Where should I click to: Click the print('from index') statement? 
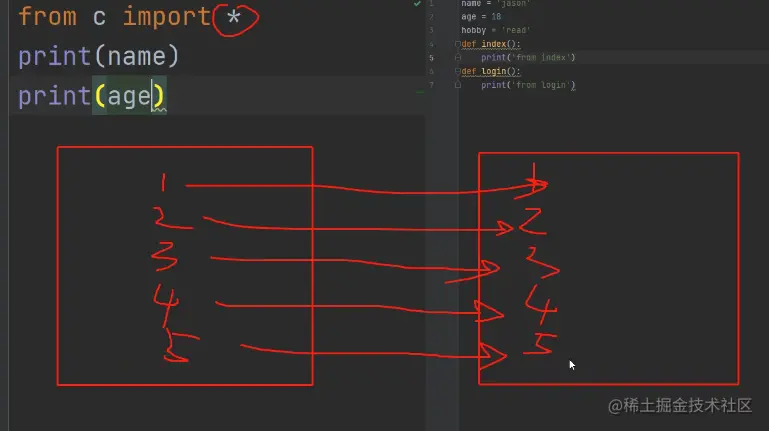point(528,57)
